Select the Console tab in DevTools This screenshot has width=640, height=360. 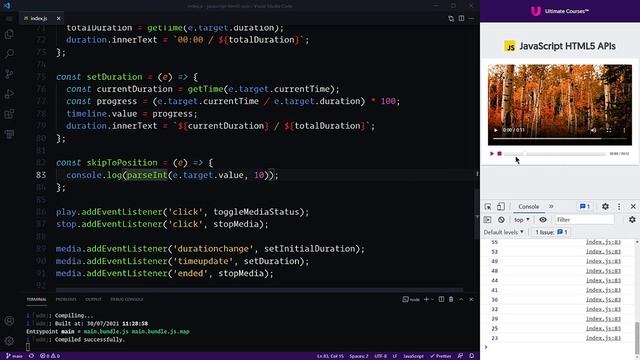(x=529, y=207)
